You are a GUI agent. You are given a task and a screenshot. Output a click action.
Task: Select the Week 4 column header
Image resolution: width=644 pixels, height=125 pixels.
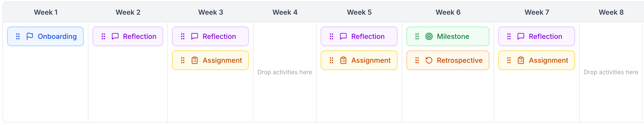click(x=285, y=12)
